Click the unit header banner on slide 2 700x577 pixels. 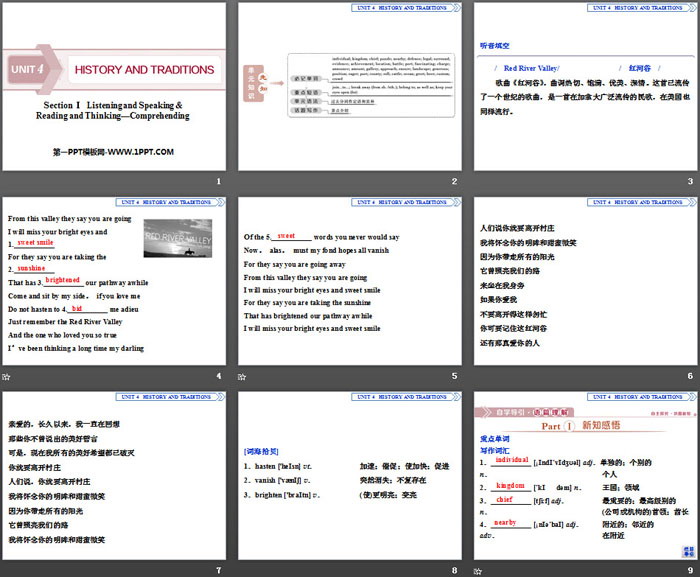coord(405,8)
